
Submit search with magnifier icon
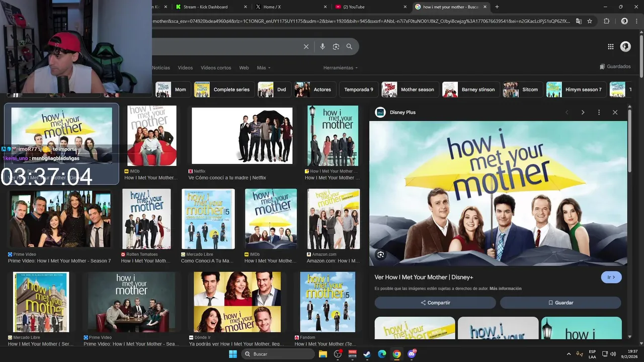click(349, 47)
